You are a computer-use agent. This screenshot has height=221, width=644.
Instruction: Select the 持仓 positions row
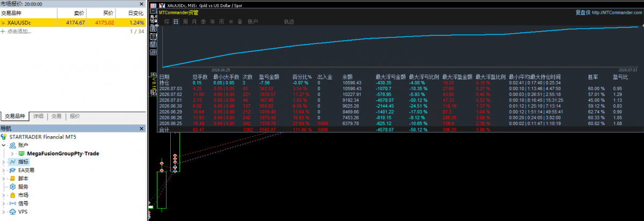click(401, 83)
